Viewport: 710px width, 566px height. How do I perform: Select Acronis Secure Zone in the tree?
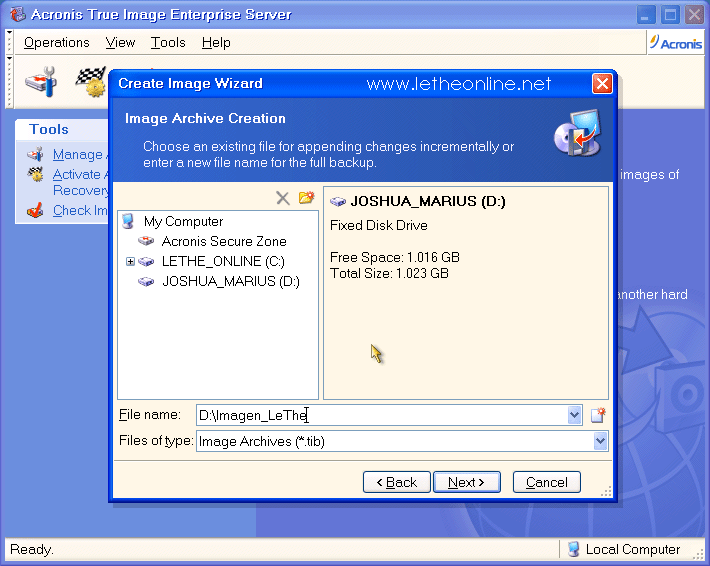[x=223, y=241]
